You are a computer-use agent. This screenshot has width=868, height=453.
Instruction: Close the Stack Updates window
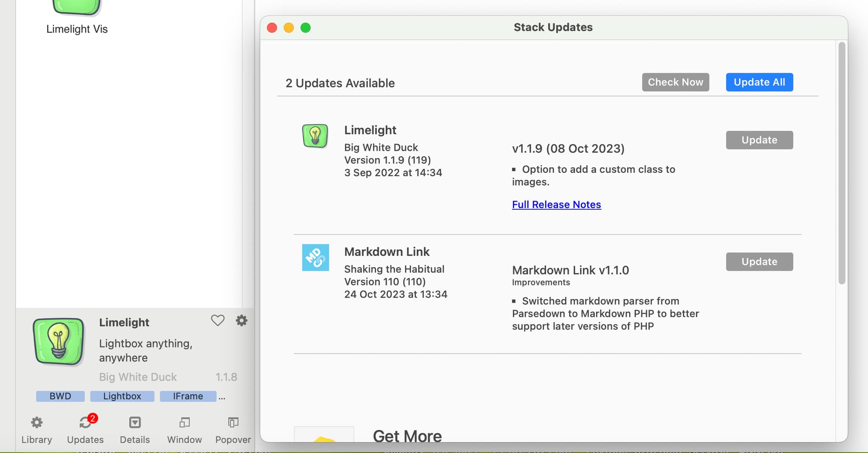(272, 28)
